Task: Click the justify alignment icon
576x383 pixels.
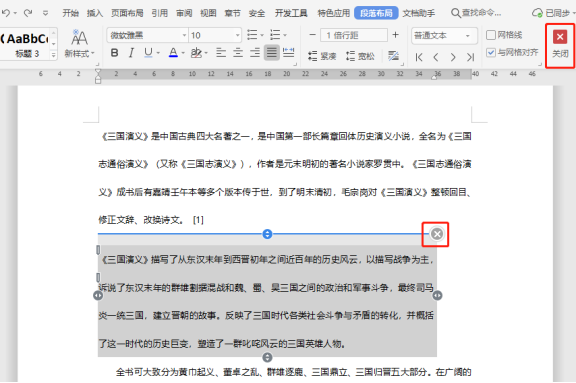Action: (x=272, y=53)
